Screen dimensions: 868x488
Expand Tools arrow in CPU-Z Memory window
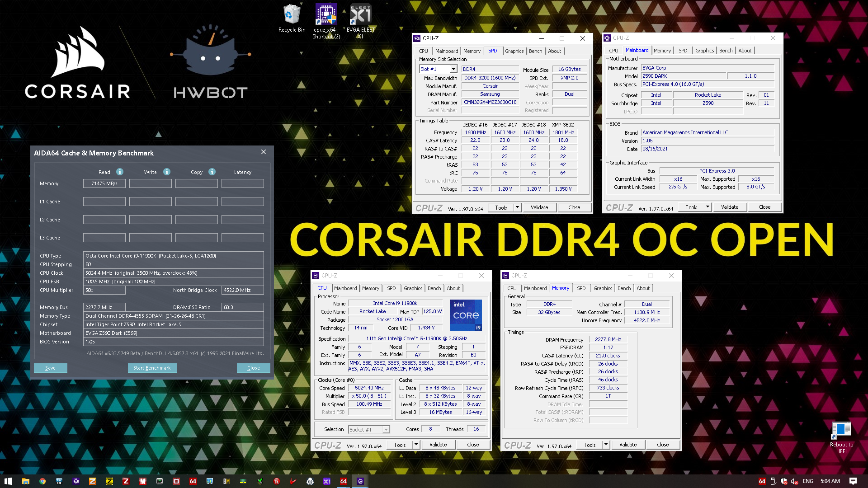606,445
